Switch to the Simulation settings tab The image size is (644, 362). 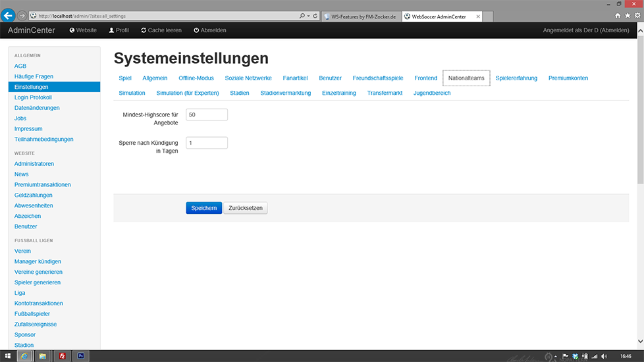coord(132,93)
